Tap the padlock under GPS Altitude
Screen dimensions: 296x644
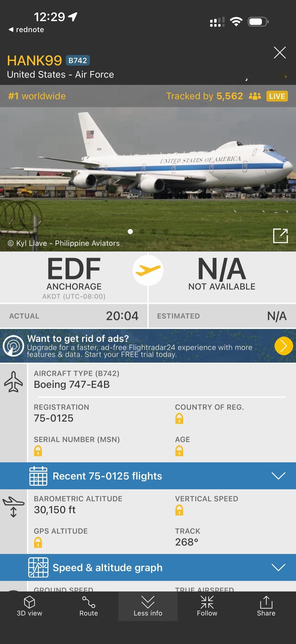(x=38, y=542)
